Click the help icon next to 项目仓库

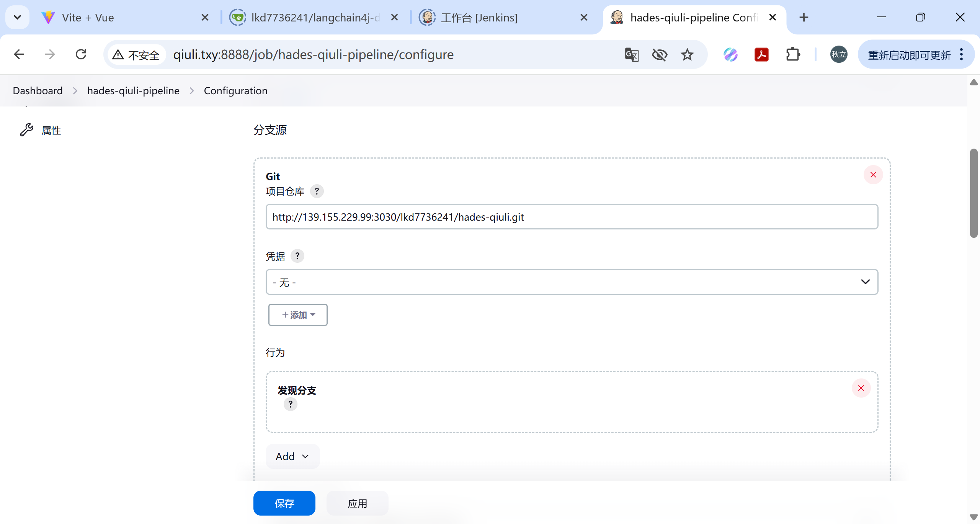317,191
